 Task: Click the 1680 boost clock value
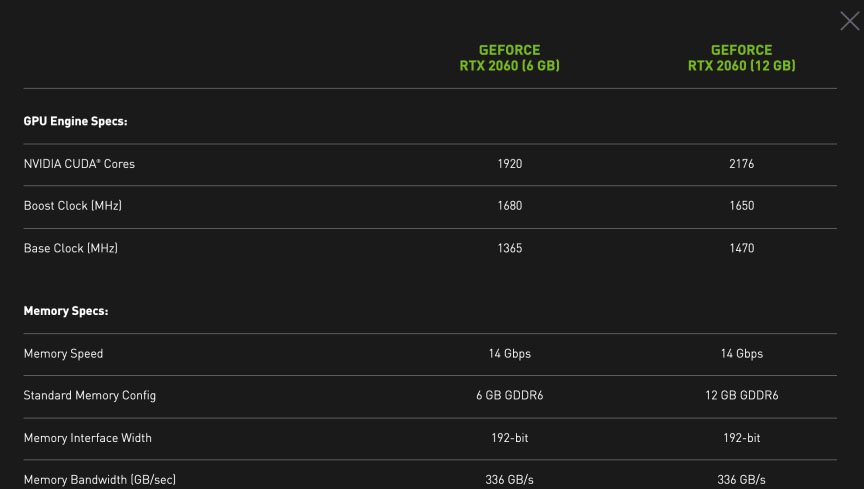coord(510,206)
